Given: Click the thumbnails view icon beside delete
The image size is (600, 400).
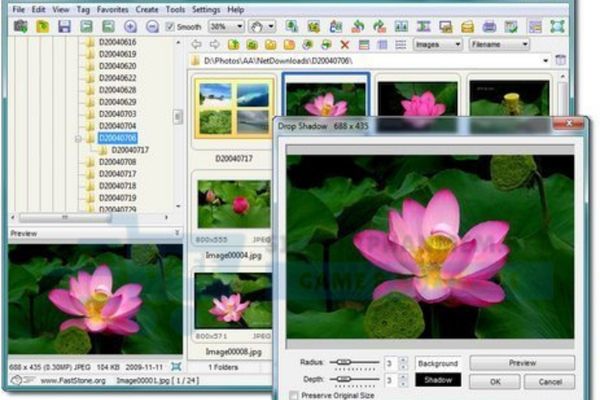Looking at the screenshot, I should point(364,44).
